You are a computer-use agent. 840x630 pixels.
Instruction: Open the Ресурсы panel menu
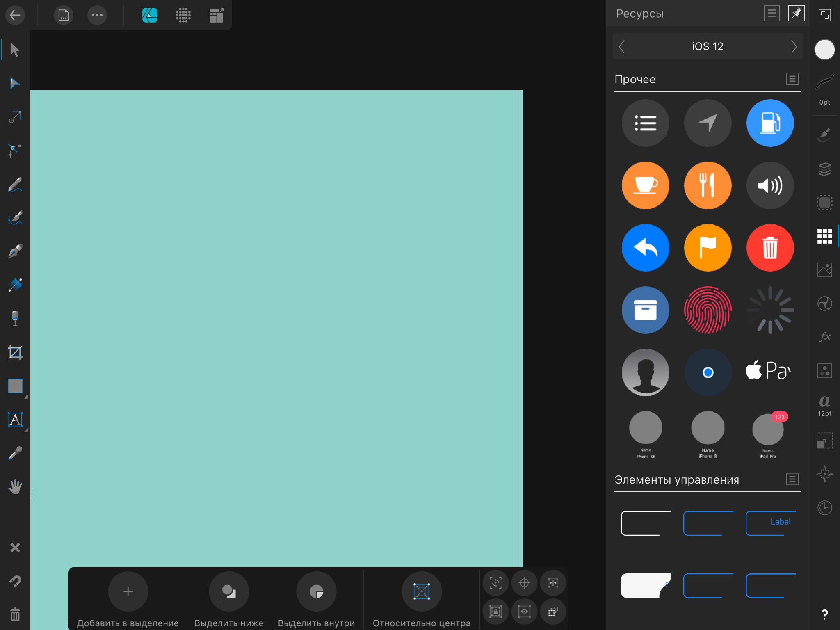pyautogui.click(x=772, y=14)
